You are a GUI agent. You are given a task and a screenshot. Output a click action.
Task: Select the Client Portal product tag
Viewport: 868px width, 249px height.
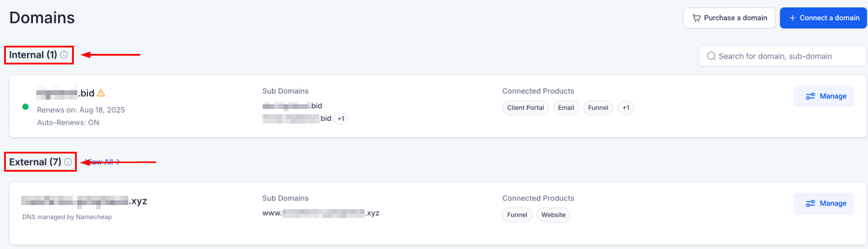tap(526, 108)
